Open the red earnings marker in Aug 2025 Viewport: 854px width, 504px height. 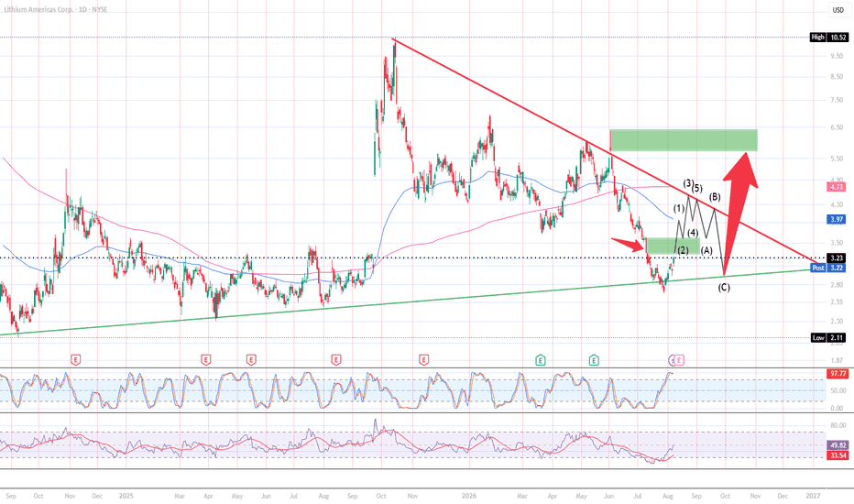pos(336,359)
